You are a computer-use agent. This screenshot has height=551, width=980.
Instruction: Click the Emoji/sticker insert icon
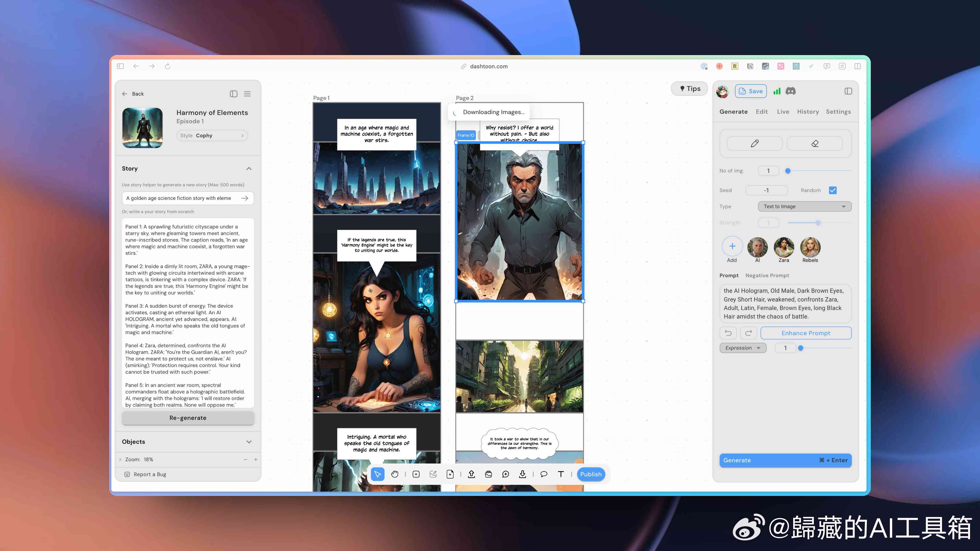tap(489, 474)
